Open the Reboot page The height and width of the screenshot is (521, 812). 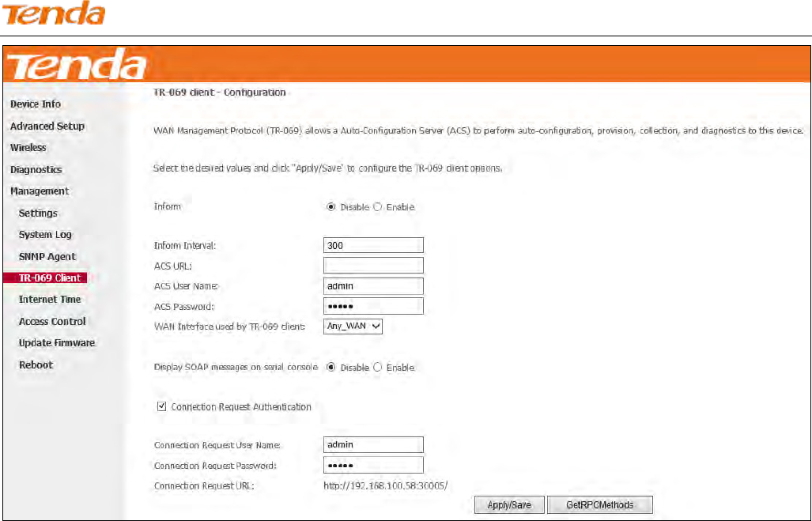pyautogui.click(x=36, y=364)
